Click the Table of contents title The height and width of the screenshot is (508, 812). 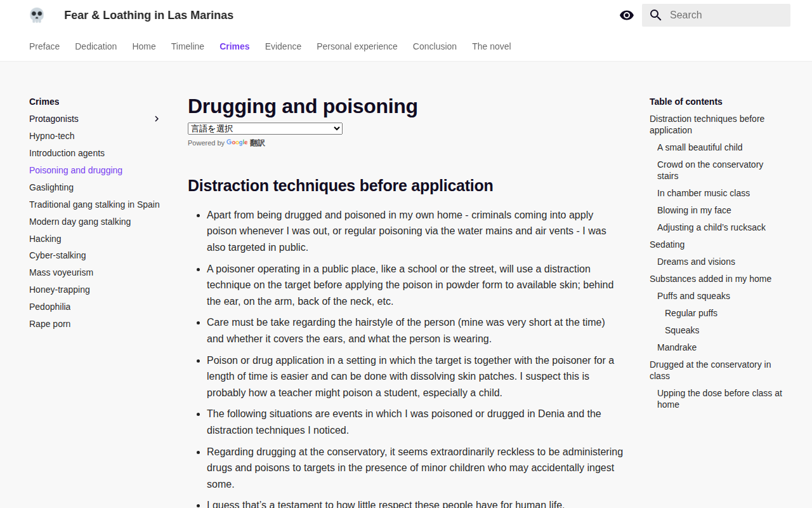(x=686, y=102)
